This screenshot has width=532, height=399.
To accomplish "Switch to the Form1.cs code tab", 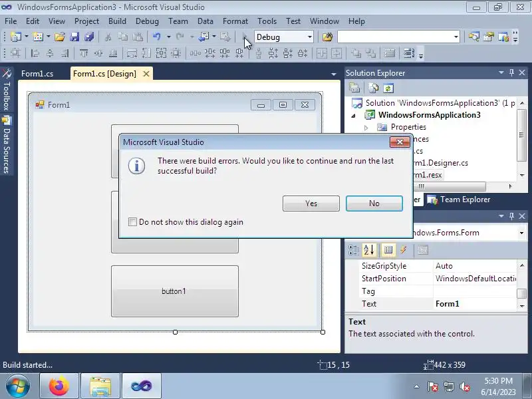I will pos(37,74).
